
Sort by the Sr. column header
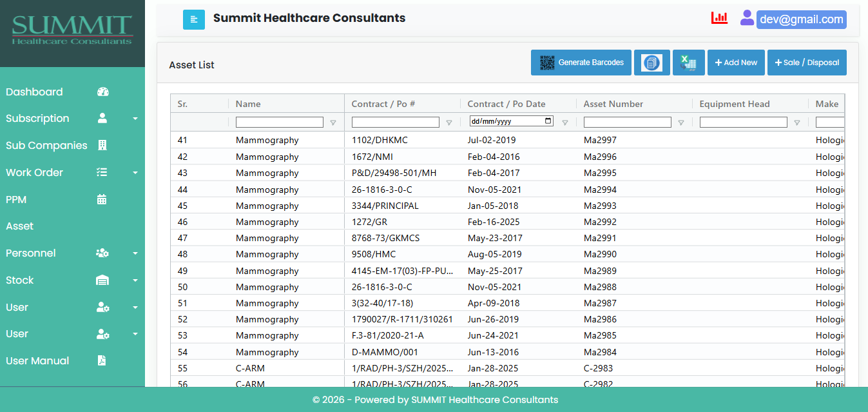[182, 104]
